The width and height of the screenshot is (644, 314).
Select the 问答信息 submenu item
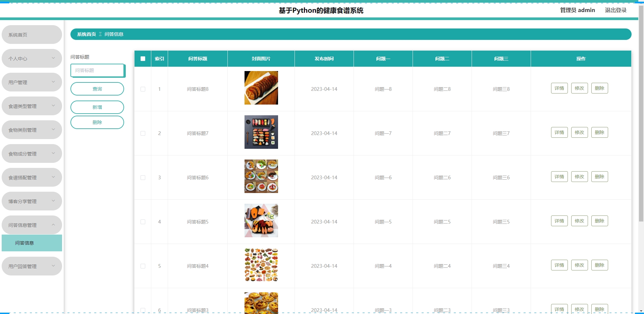(x=32, y=243)
